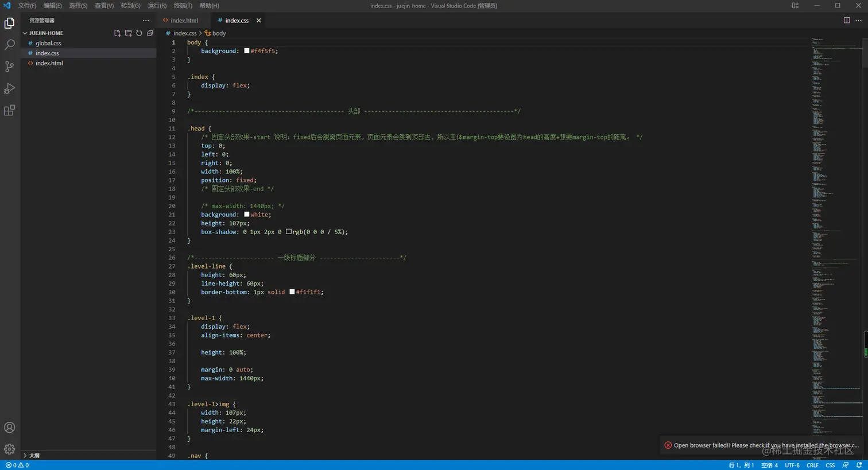Open editor more actions menu

click(859, 20)
